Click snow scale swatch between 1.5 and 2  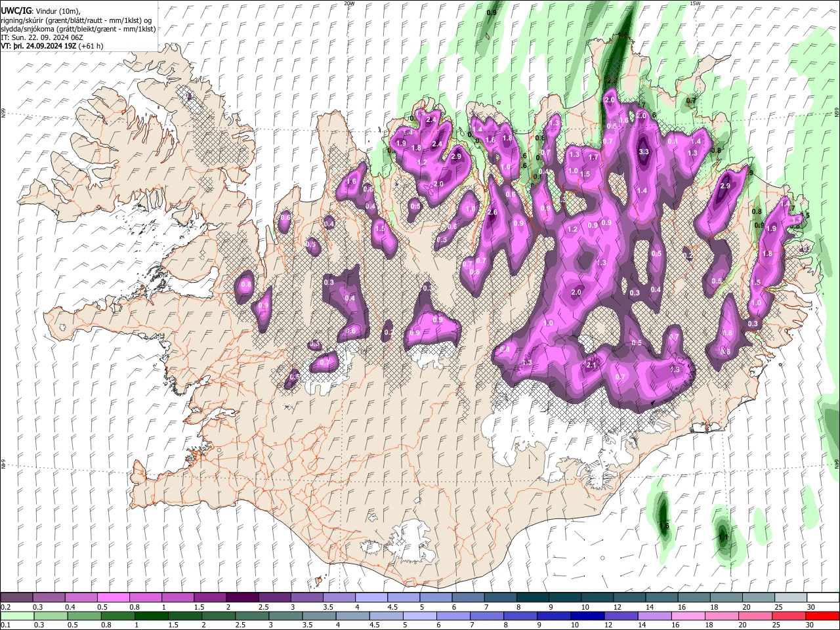(x=210, y=597)
